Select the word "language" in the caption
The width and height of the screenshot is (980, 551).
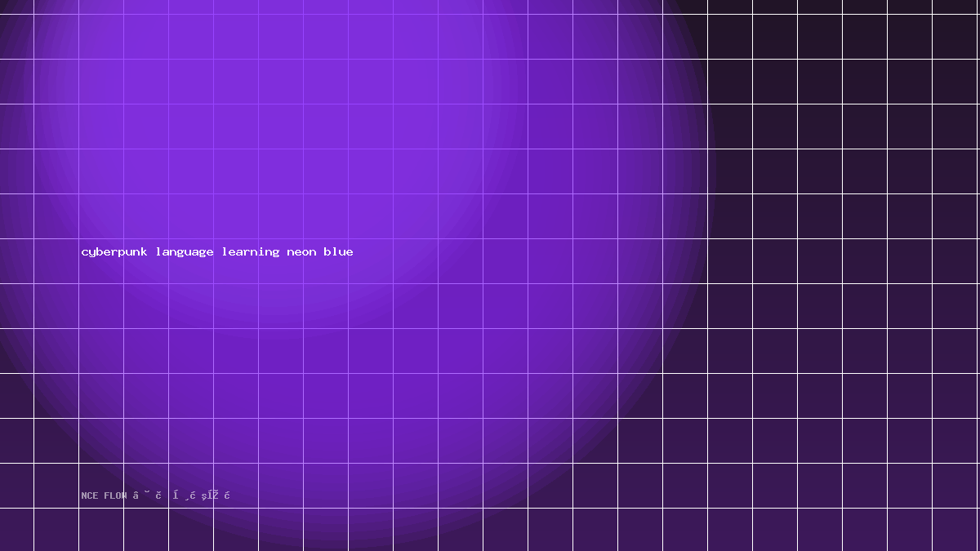[x=185, y=252]
